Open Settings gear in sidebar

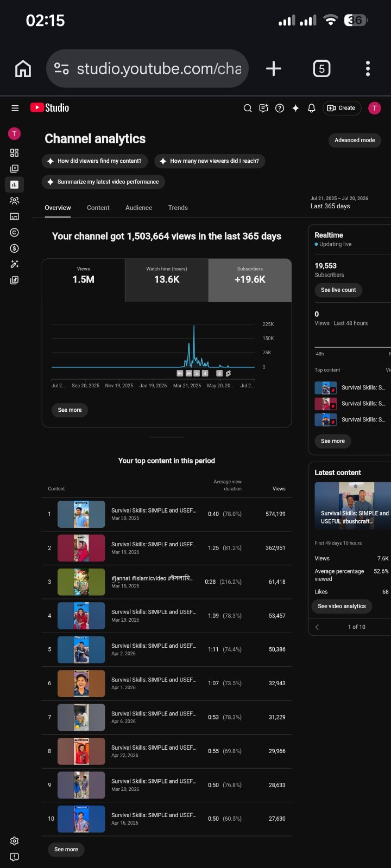pos(15,841)
